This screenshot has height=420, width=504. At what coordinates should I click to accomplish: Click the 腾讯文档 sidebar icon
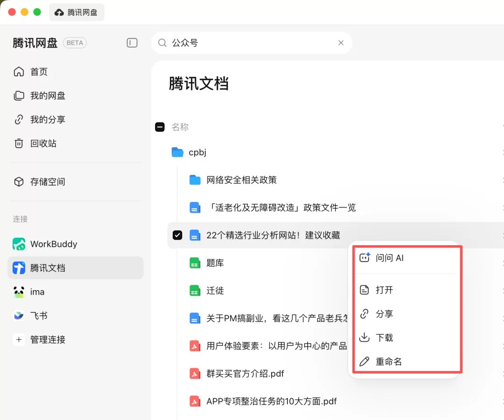(x=19, y=268)
